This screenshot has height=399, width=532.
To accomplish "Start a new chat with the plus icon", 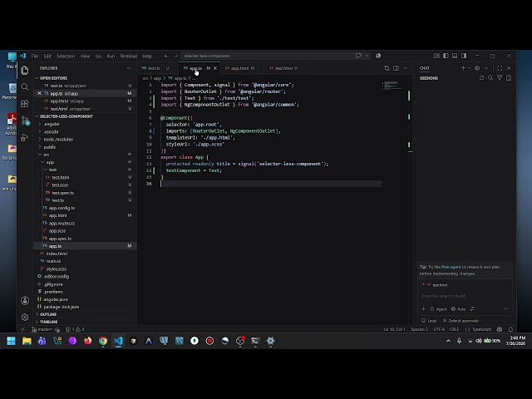I will pyautogui.click(x=463, y=68).
